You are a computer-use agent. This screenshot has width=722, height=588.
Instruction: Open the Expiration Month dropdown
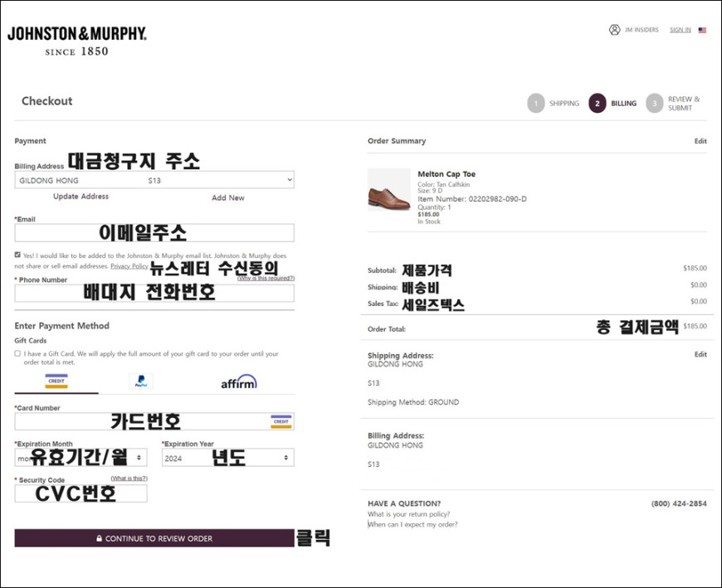coord(81,458)
